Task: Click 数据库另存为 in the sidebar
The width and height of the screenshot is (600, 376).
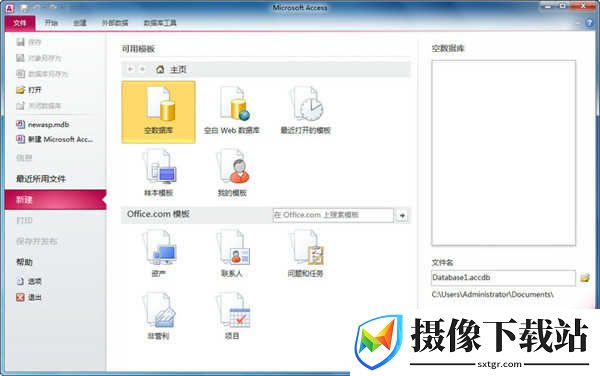Action: tap(42, 74)
